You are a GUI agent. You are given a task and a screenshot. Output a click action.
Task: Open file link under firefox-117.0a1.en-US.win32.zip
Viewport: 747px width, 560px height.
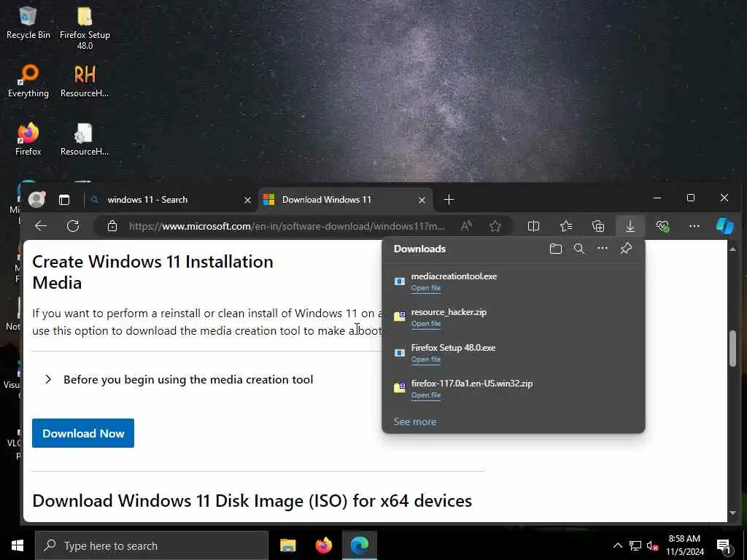[x=426, y=394]
